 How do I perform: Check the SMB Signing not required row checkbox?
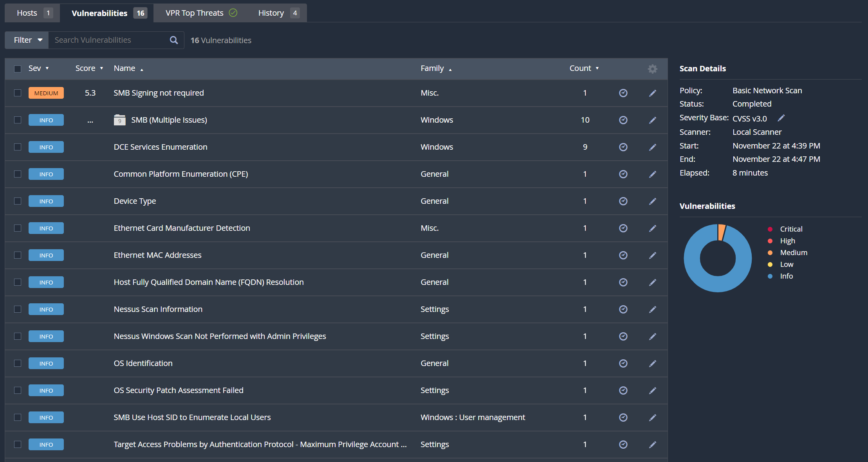point(18,93)
